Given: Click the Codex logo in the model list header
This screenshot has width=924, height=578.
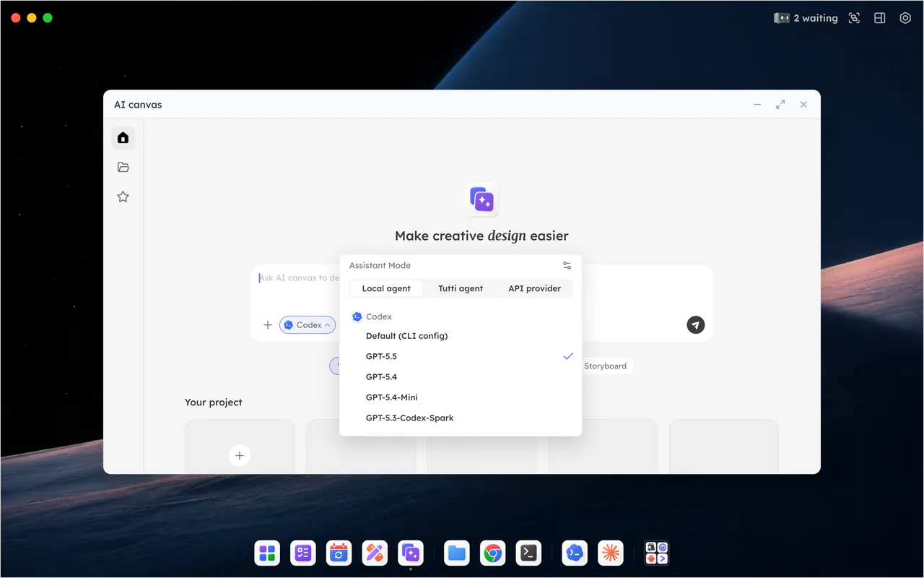Looking at the screenshot, I should (x=357, y=316).
